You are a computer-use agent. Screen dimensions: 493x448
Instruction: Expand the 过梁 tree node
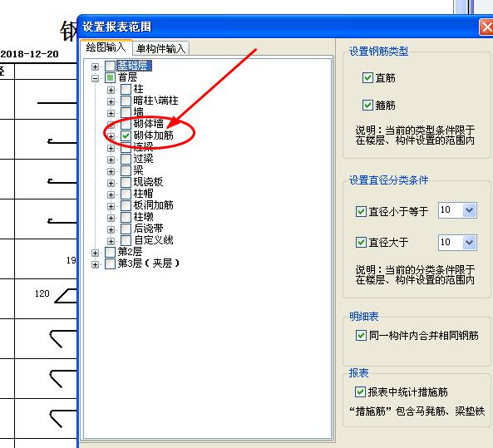111,160
